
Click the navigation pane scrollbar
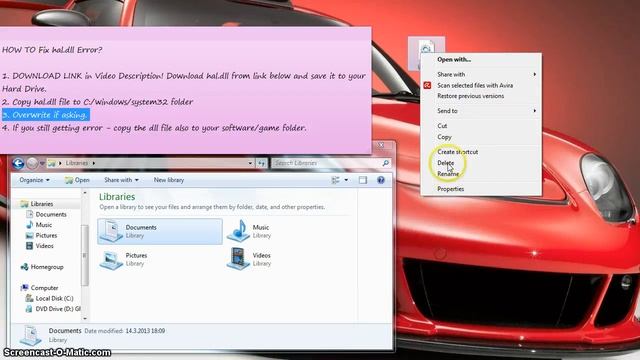[x=85, y=256]
